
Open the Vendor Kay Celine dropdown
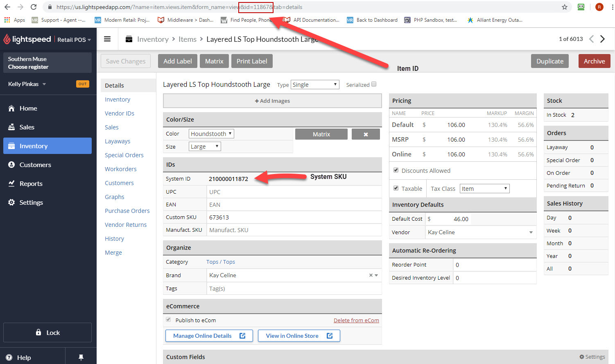coord(481,232)
